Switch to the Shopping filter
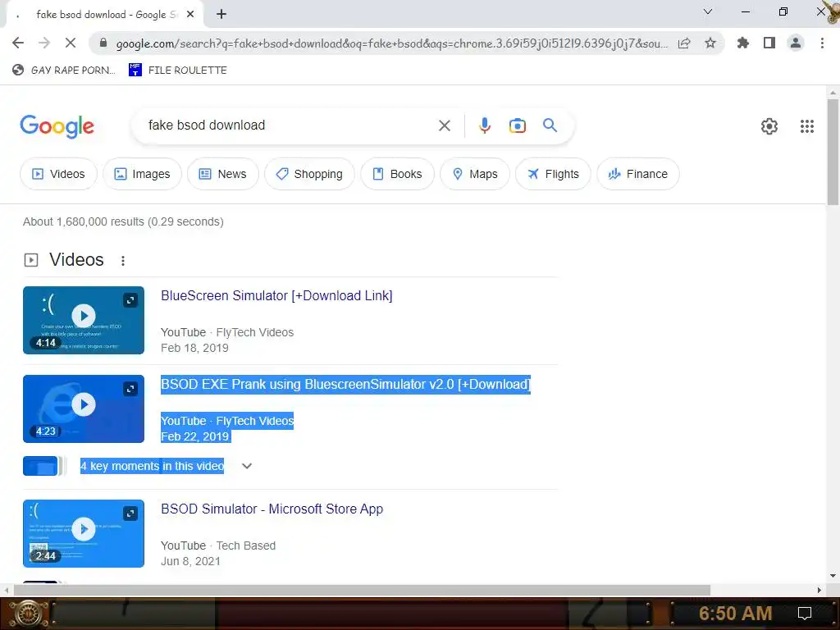 [309, 174]
